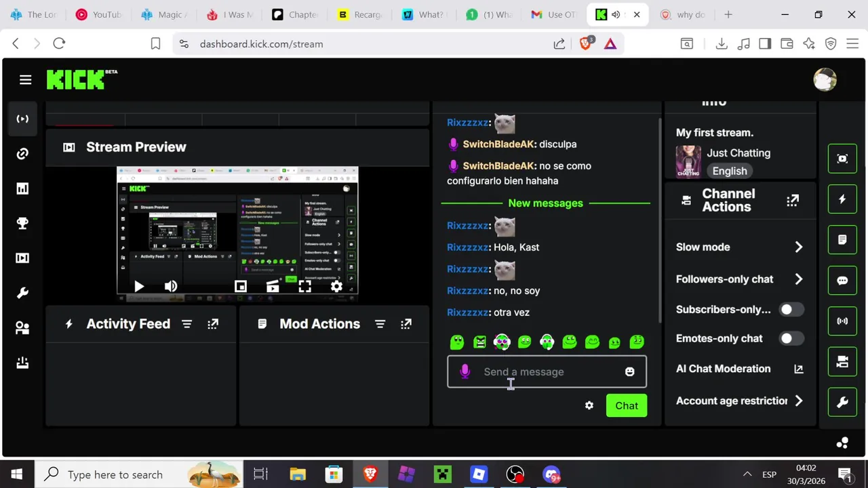Click SwitchBladeAK username on disculpa message
The width and height of the screenshot is (868, 488).
point(498,144)
